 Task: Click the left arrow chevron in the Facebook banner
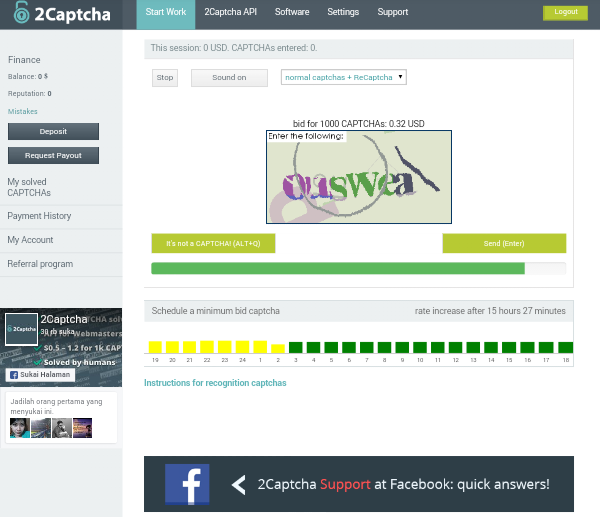[239, 485]
